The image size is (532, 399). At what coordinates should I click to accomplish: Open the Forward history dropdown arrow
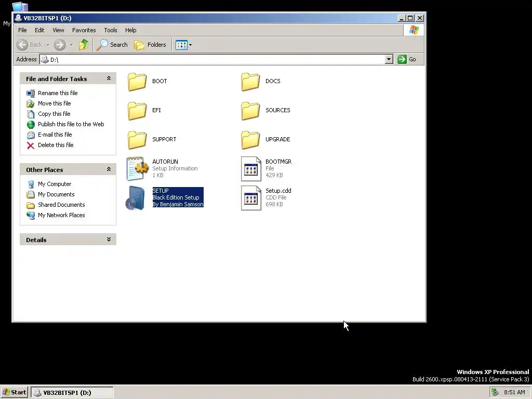(71, 45)
